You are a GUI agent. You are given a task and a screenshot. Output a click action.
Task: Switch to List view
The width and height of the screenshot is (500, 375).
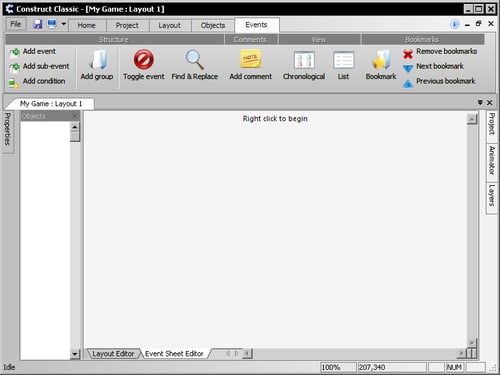coord(343,60)
